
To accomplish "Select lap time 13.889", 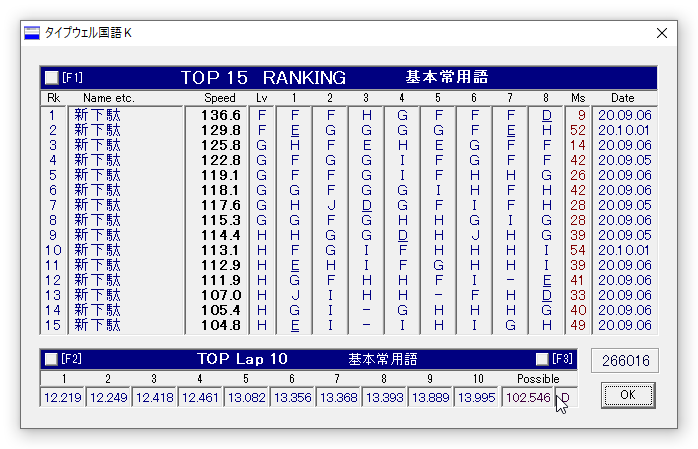I will [x=430, y=397].
